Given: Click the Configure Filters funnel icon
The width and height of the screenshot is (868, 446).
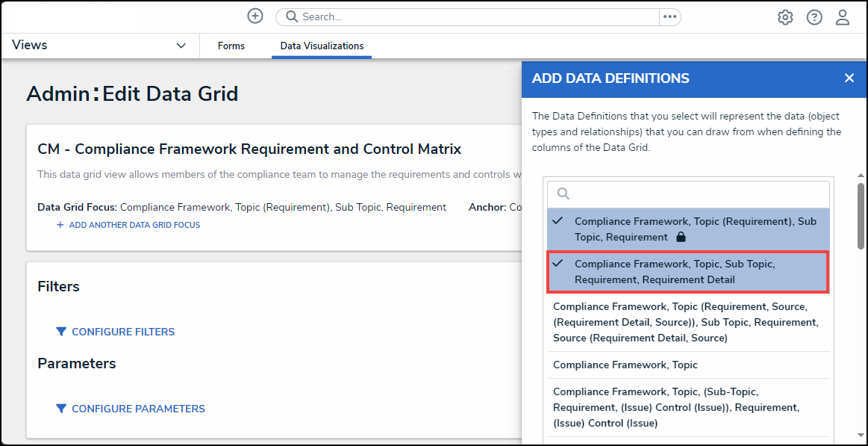Looking at the screenshot, I should click(x=61, y=332).
